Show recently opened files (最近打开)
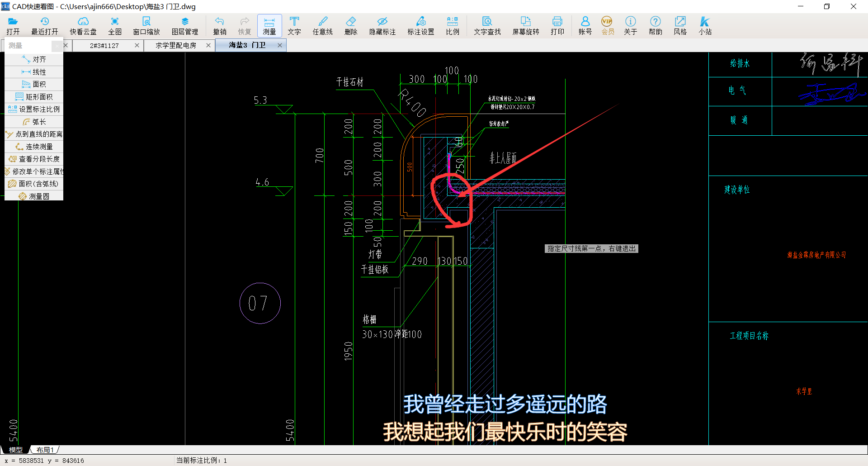The width and height of the screenshot is (868, 466). [x=44, y=26]
